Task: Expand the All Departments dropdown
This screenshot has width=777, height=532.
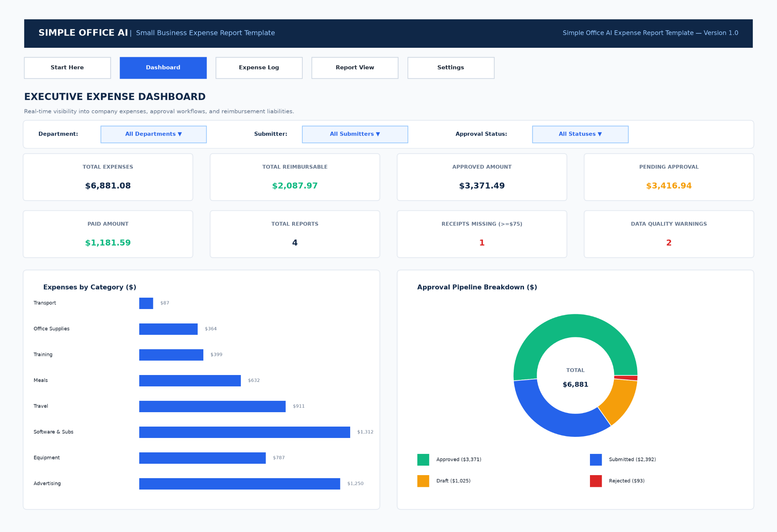Action: pyautogui.click(x=154, y=134)
